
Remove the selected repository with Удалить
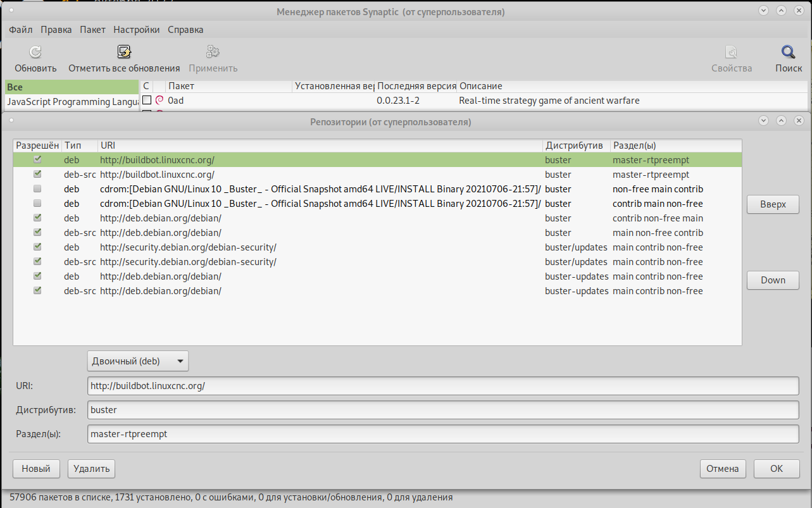(x=91, y=469)
